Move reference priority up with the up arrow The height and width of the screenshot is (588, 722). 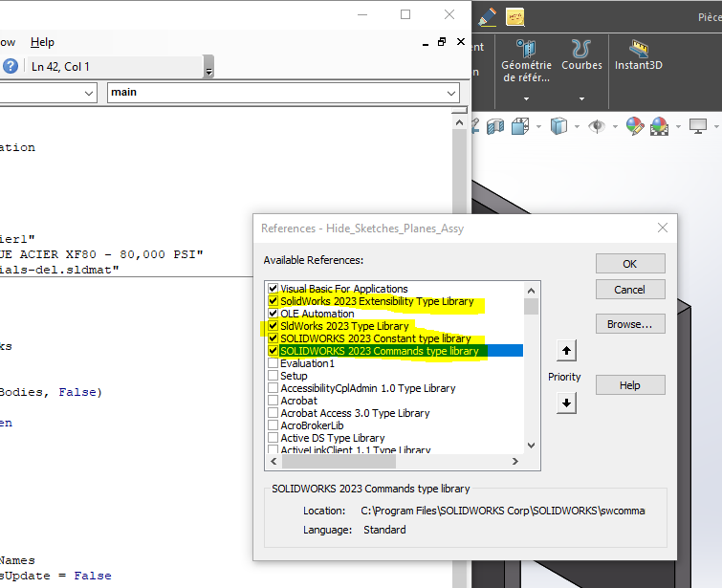[x=566, y=351]
